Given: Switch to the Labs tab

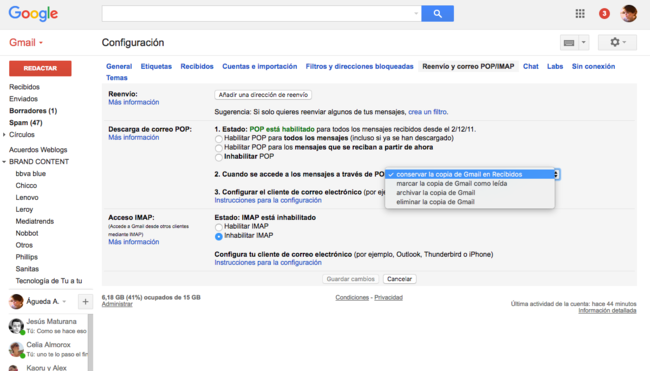Looking at the screenshot, I should (x=555, y=66).
